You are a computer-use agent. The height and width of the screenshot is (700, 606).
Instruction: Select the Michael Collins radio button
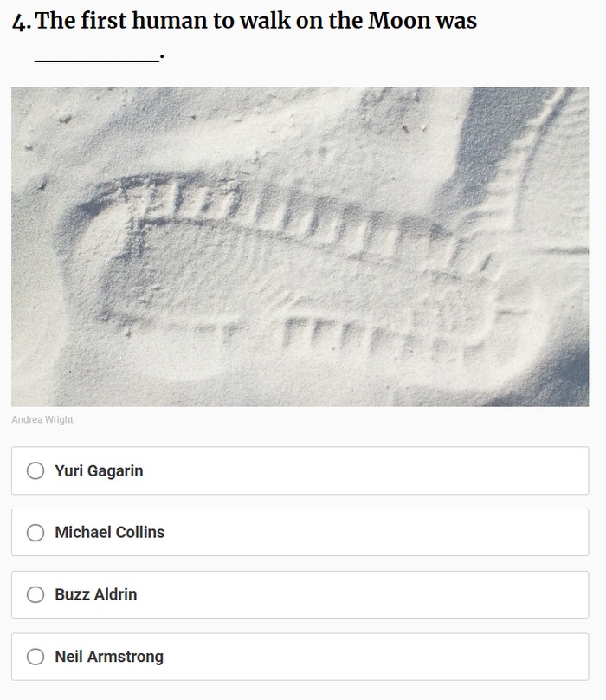[35, 533]
